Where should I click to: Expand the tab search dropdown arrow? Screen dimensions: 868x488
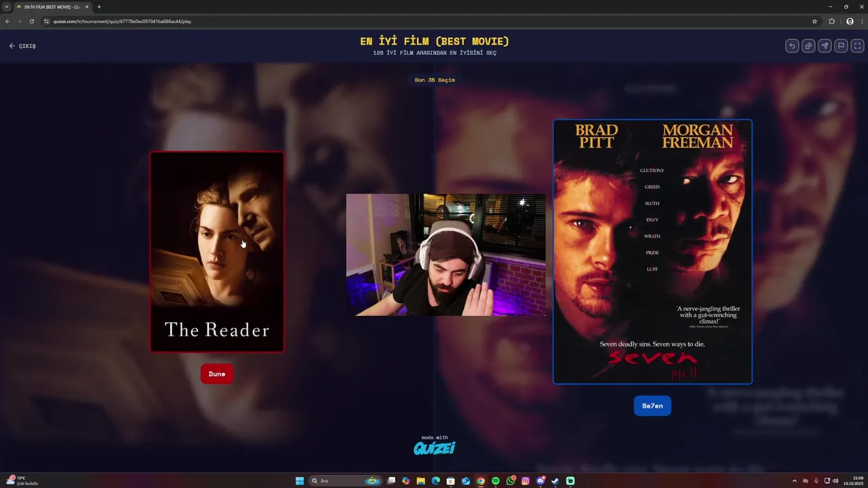pos(7,7)
